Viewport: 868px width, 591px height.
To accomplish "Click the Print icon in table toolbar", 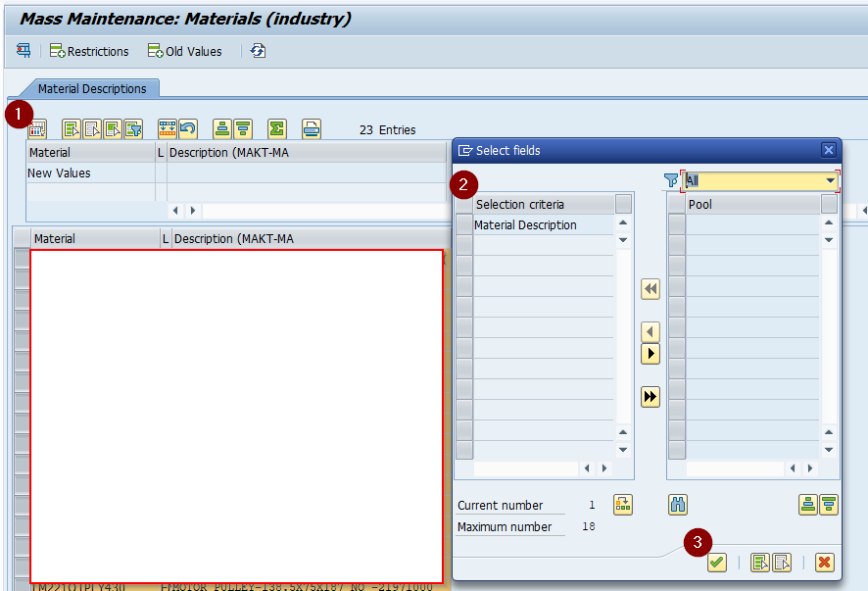I will point(312,128).
